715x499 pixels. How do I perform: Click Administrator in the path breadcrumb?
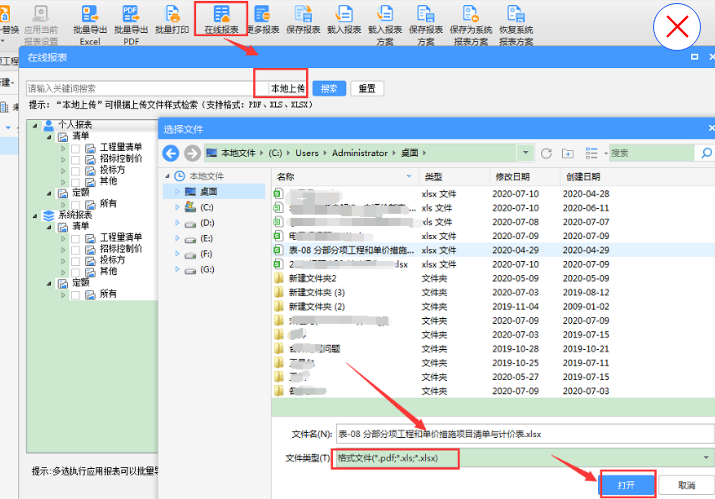tap(359, 153)
